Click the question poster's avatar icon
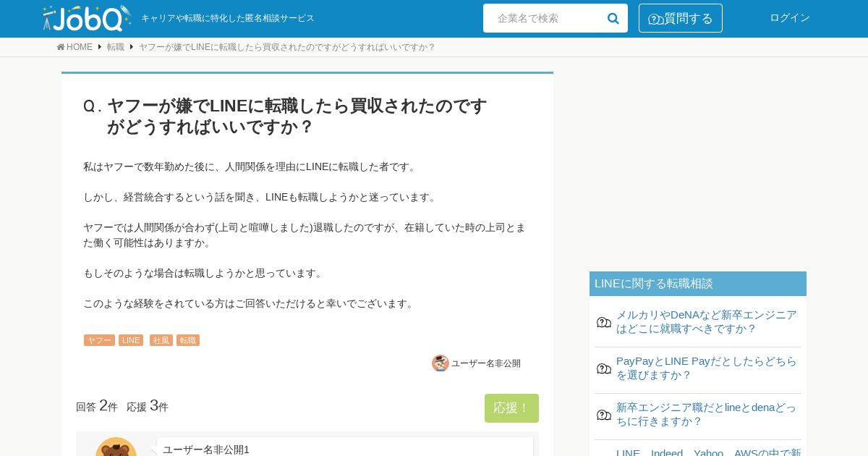The image size is (868, 456). point(441,363)
